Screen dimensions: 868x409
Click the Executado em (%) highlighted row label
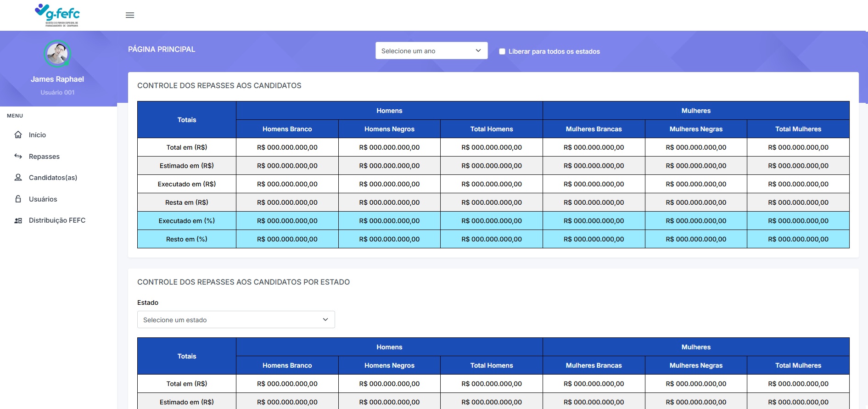pos(187,221)
